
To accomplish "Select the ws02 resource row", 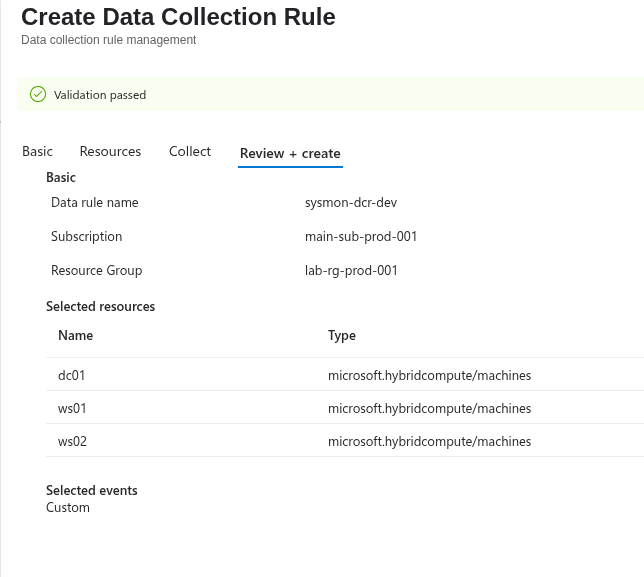I will tap(345, 440).
